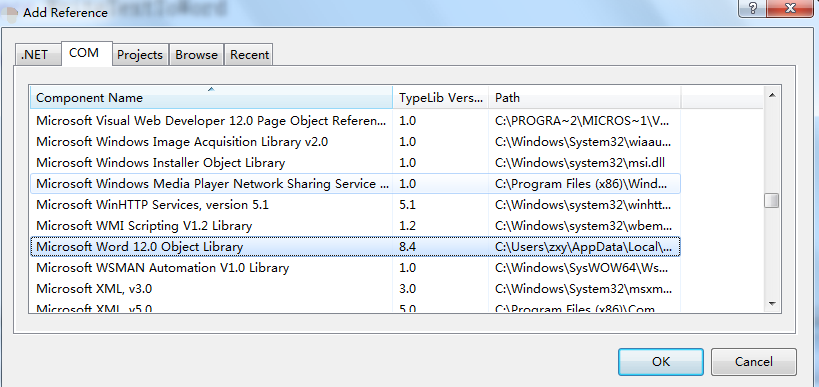Click the OK button
This screenshot has height=387, width=819.
point(661,361)
